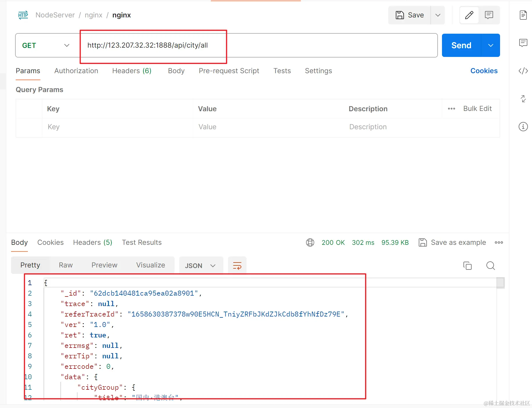The width and height of the screenshot is (532, 408).
Task: Click the Save button
Action: (x=409, y=15)
